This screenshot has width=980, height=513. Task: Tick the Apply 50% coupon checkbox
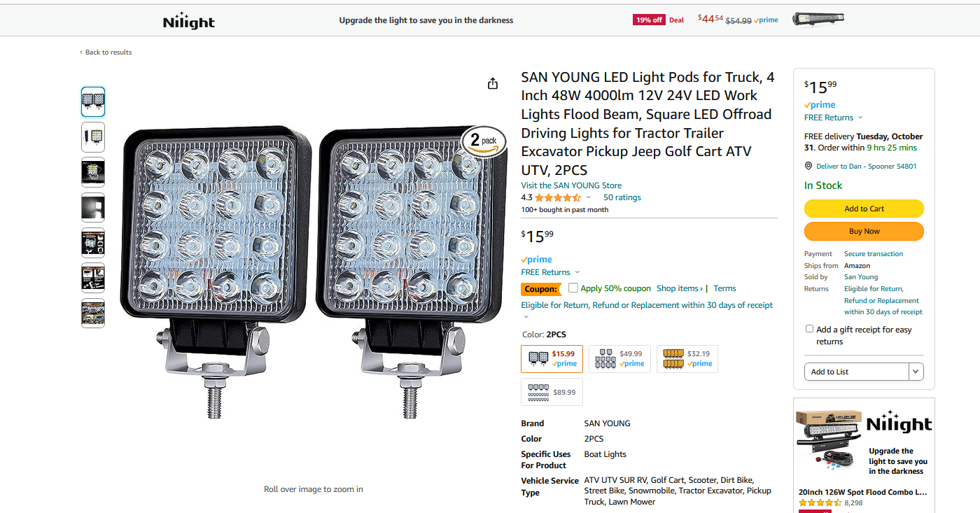tap(573, 288)
